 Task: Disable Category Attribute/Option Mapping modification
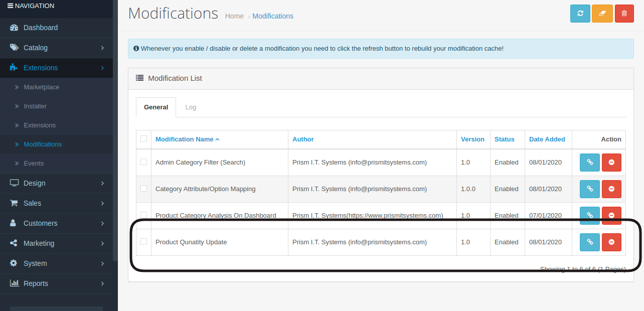point(611,189)
